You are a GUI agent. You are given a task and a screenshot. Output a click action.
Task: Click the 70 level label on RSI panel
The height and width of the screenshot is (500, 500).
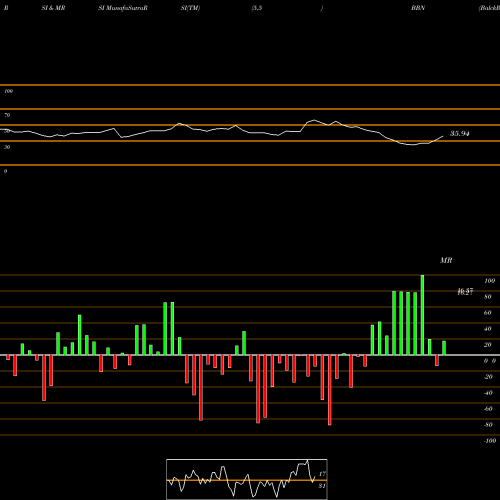(x=7, y=115)
